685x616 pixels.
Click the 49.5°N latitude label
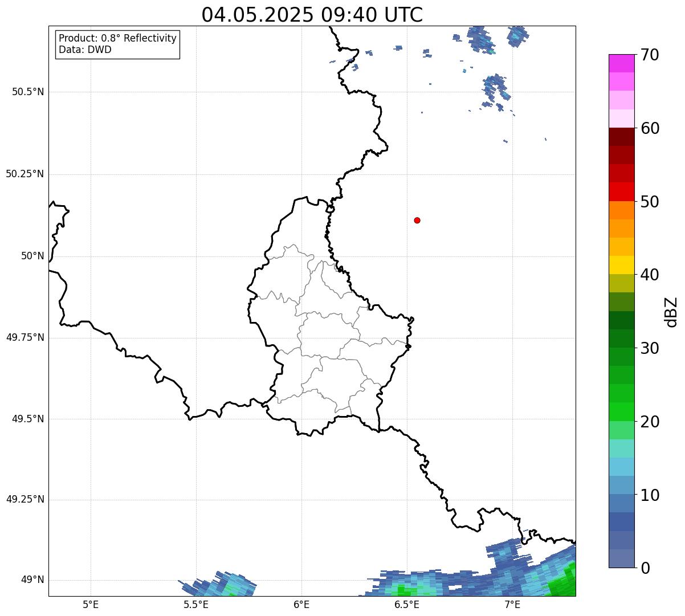pyautogui.click(x=28, y=419)
